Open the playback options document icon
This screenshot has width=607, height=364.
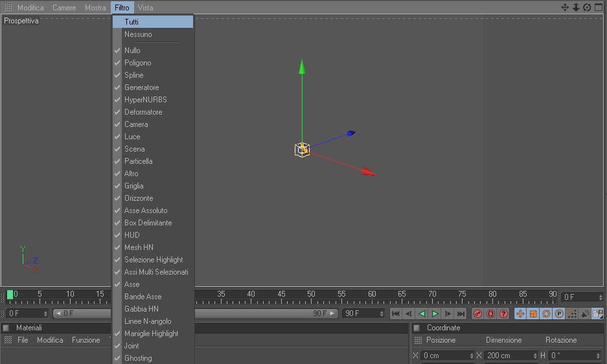pyautogui.click(x=598, y=313)
